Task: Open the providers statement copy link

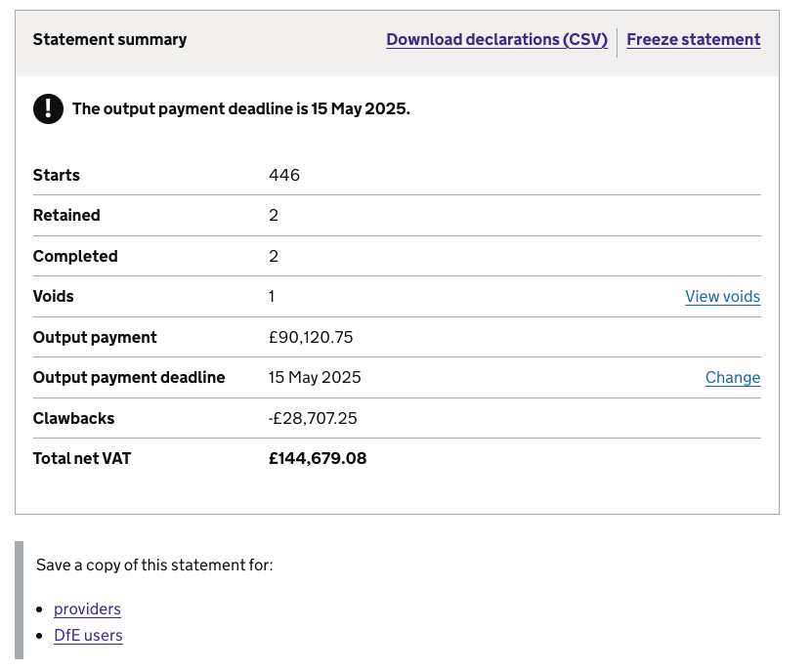Action: (x=87, y=608)
